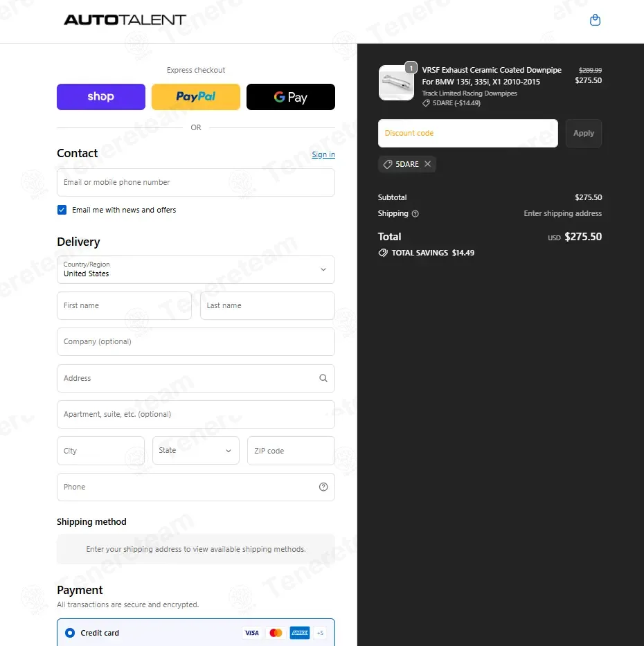Click the Phone field help icon
644x646 pixels.
(x=323, y=487)
